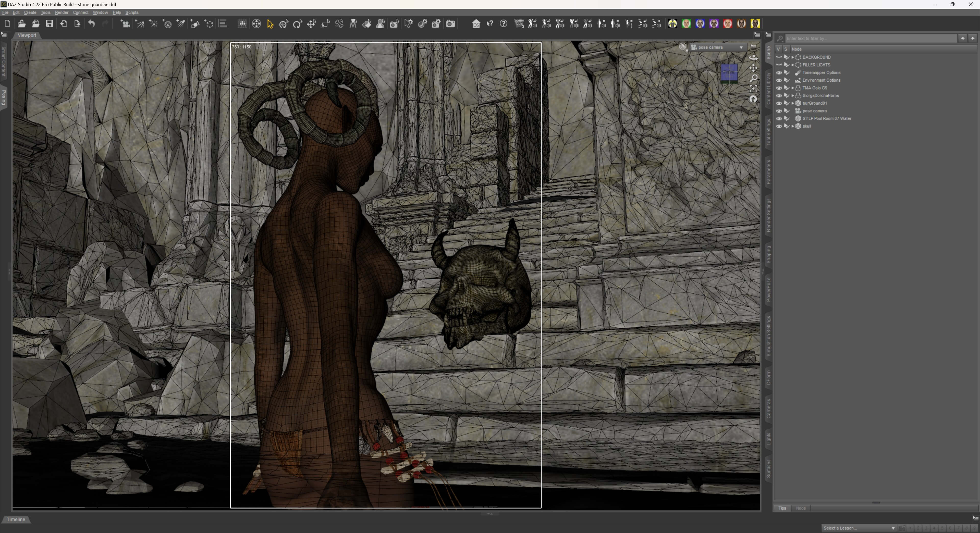Expand the SiorgaDorchaHorns node
980x533 pixels.
pos(793,95)
